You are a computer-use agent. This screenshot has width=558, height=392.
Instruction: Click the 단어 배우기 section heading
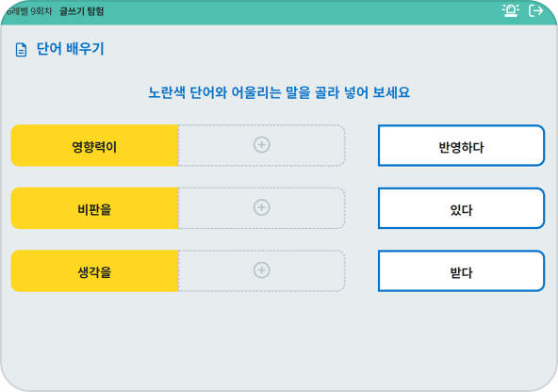coord(70,49)
